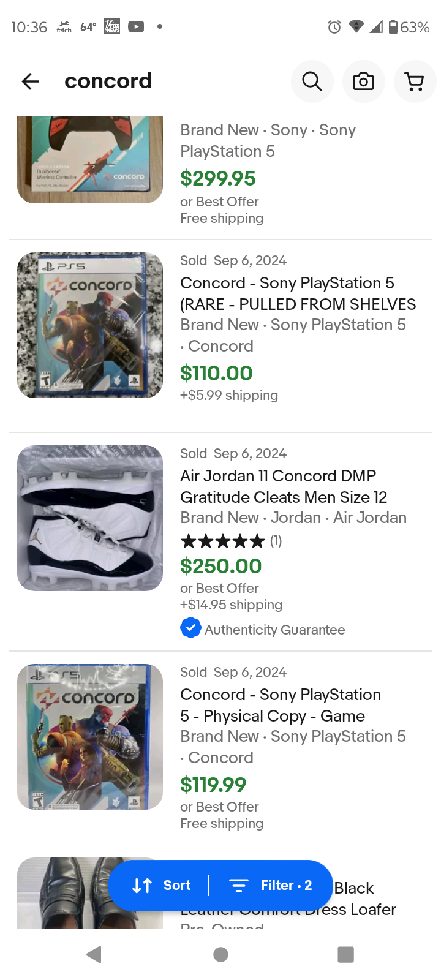
Task: Open the shopping cart
Action: pyautogui.click(x=415, y=81)
